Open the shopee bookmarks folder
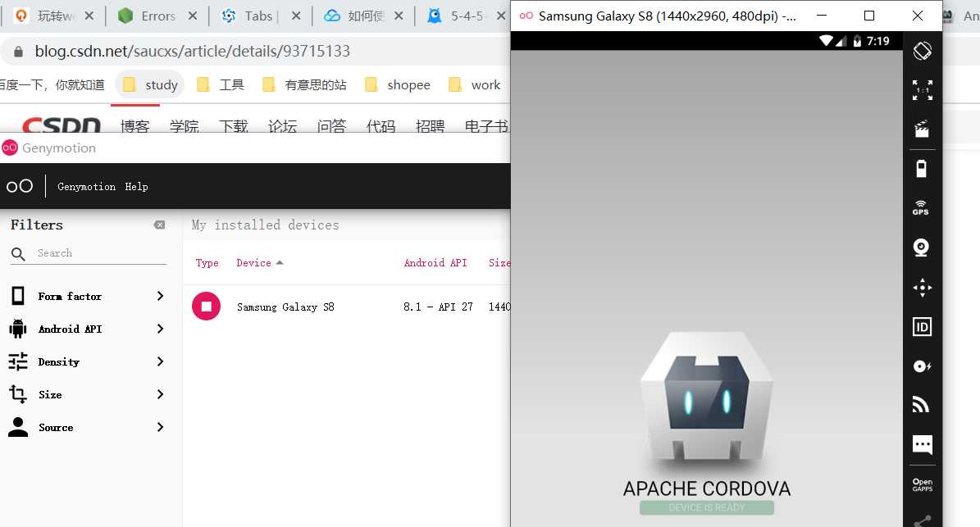This screenshot has height=527, width=980. [398, 85]
